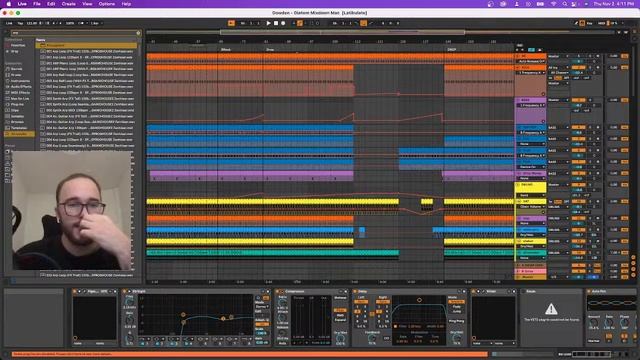Open the 1 Bar quantization menu

[96, 23]
